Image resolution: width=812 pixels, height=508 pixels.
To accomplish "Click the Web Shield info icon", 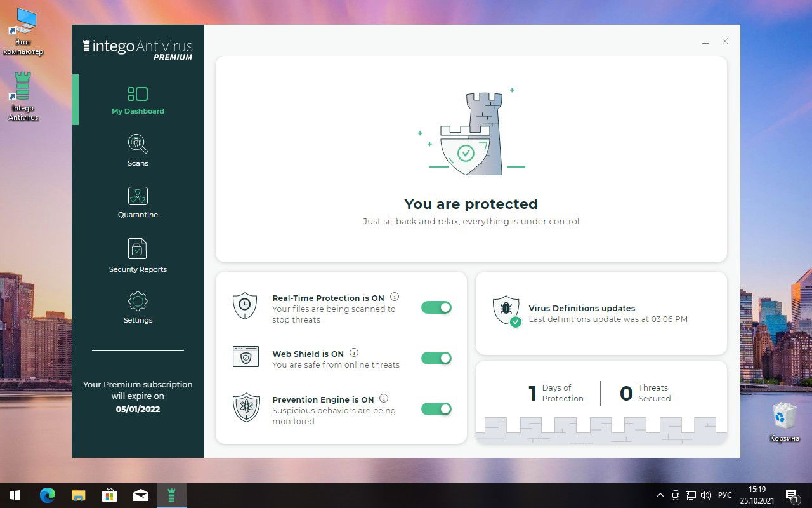I will 354,352.
